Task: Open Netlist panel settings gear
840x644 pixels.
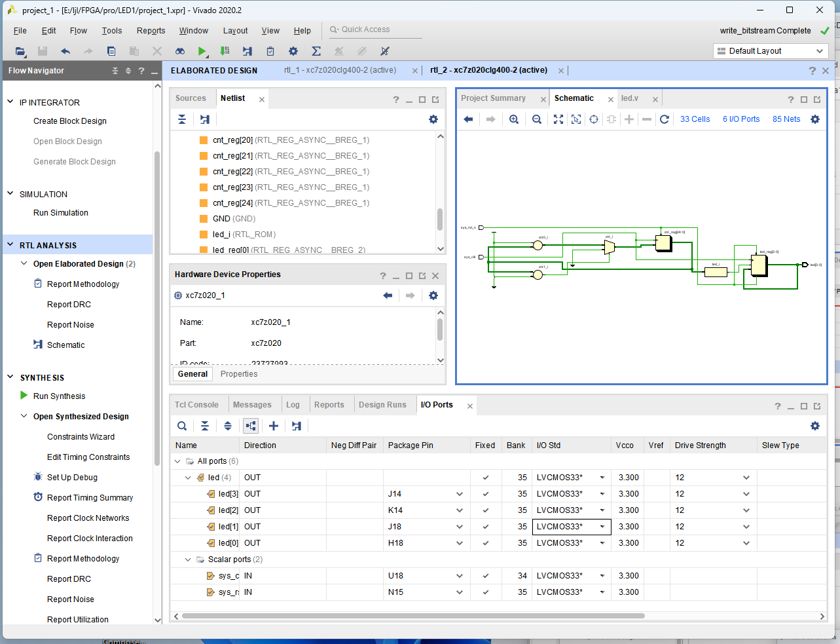Action: tap(433, 119)
